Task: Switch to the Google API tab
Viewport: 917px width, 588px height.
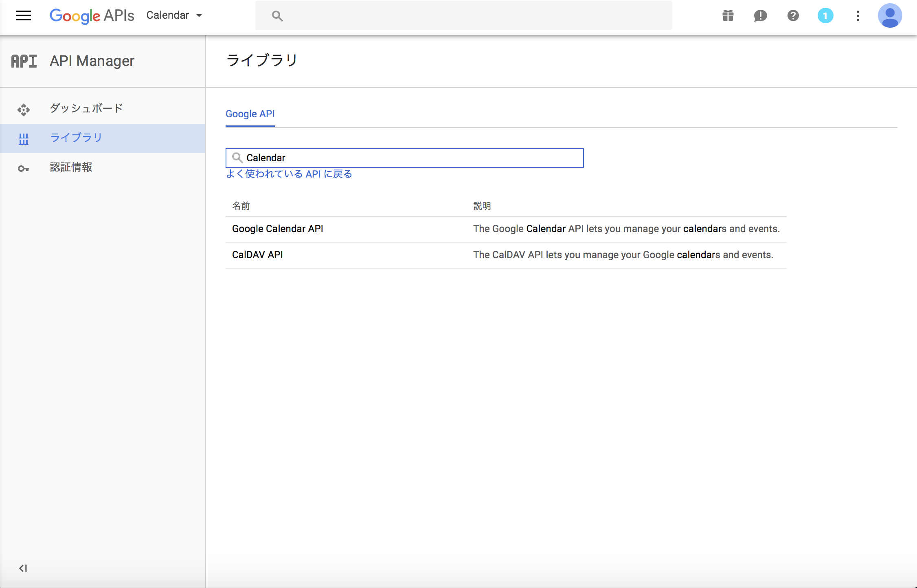Action: coord(250,114)
